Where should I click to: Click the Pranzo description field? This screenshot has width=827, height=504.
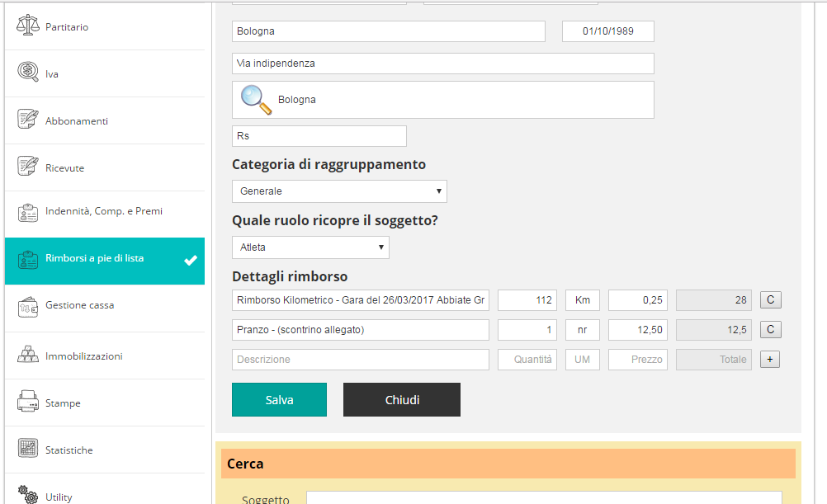pyautogui.click(x=360, y=329)
